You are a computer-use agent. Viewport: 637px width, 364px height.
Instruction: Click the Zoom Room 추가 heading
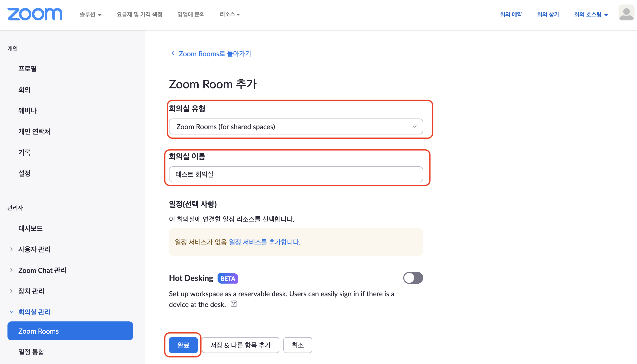pyautogui.click(x=213, y=84)
